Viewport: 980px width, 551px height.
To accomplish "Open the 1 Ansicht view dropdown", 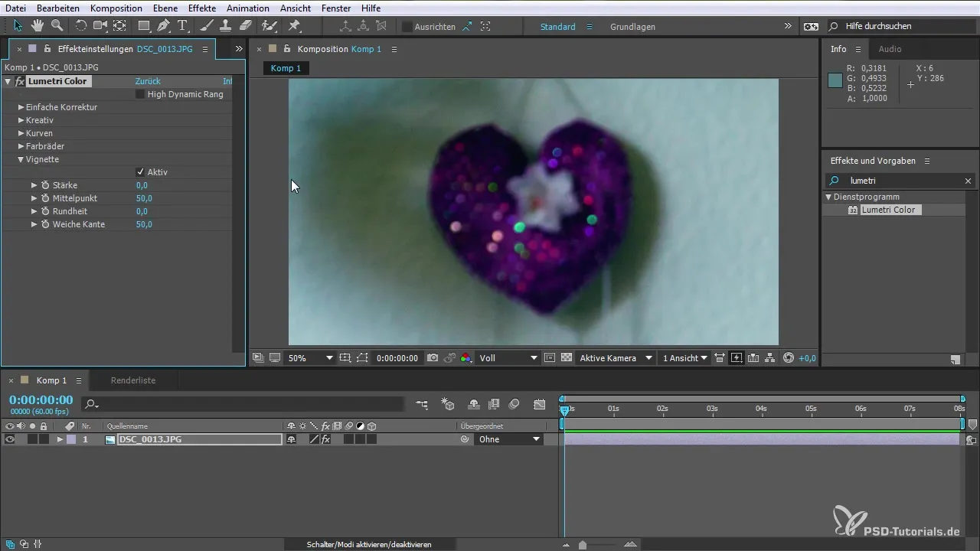I will tap(685, 358).
